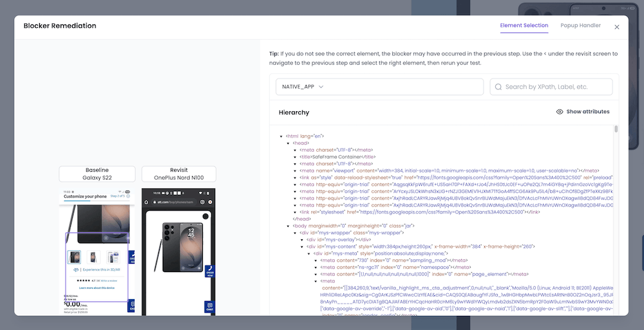The height and width of the screenshot is (330, 644).
Task: Click the Tip text about previous step
Action: click(444, 59)
